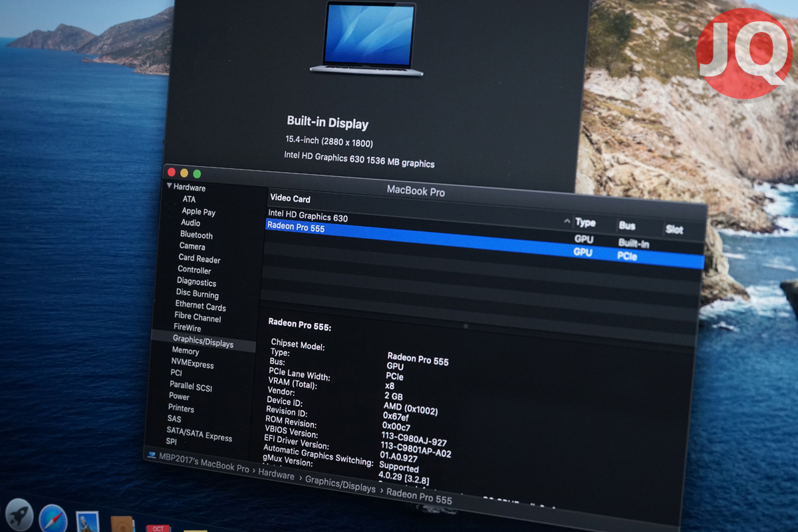This screenshot has width=798, height=532.
Task: Click the revision ID value "0x00c7"
Action: pyautogui.click(x=396, y=426)
